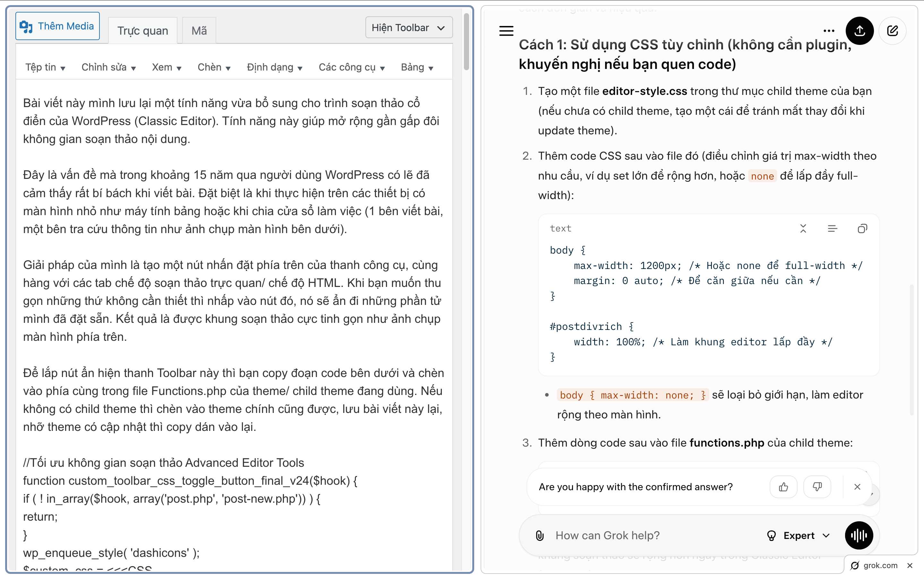This screenshot has height=579, width=924.
Task: Dismiss the feedback prompt with X
Action: pyautogui.click(x=857, y=487)
